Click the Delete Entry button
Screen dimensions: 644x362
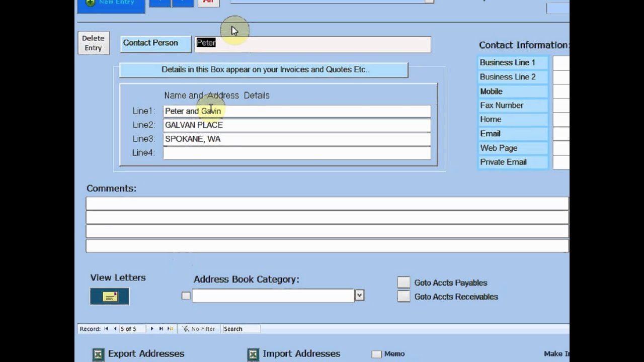[94, 43]
